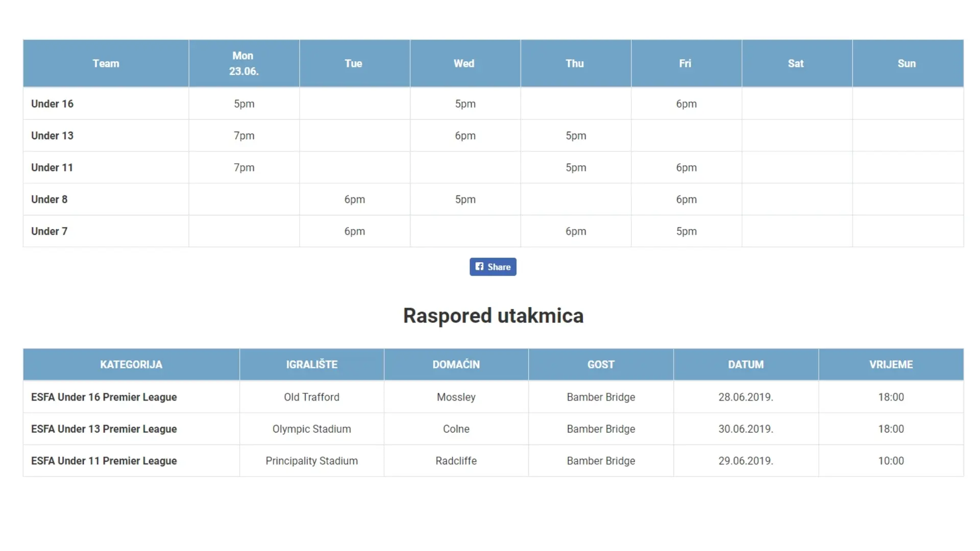Click the Facebook Share button
This screenshot has height=551, width=980.
point(493,267)
